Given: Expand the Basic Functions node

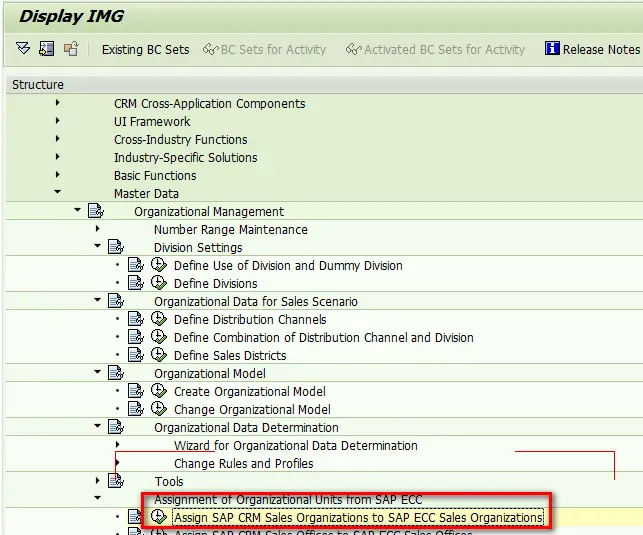Looking at the screenshot, I should pyautogui.click(x=57, y=175).
